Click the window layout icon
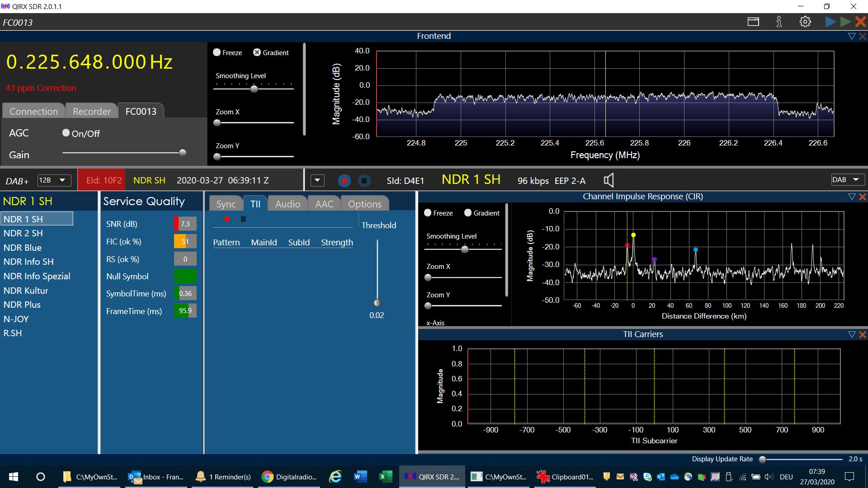 (x=753, y=22)
